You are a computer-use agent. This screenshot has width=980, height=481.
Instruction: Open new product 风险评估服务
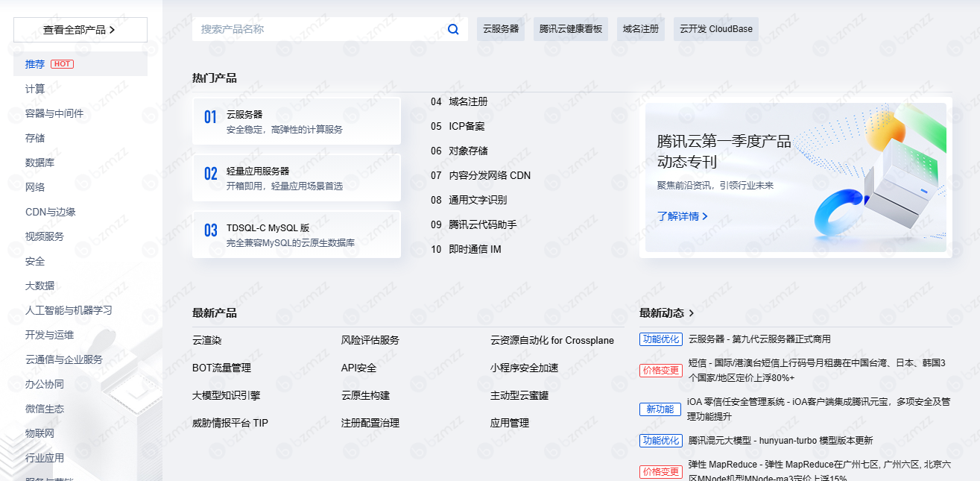tap(370, 340)
